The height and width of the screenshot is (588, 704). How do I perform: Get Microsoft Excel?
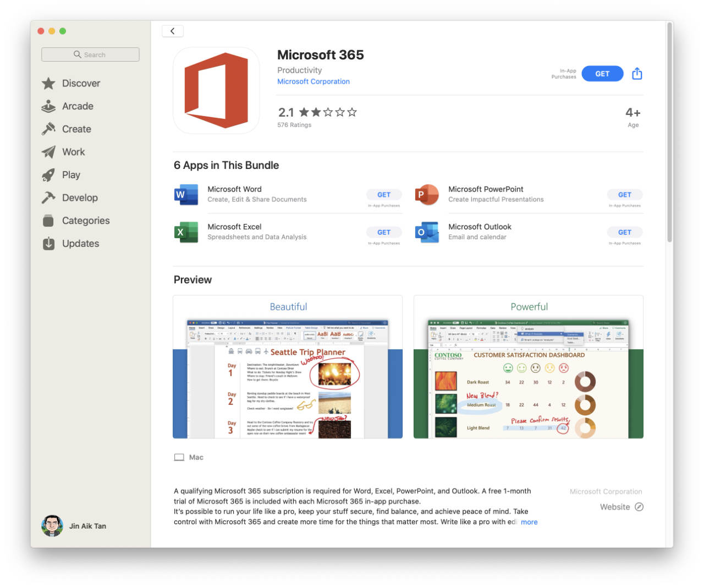coord(384,232)
